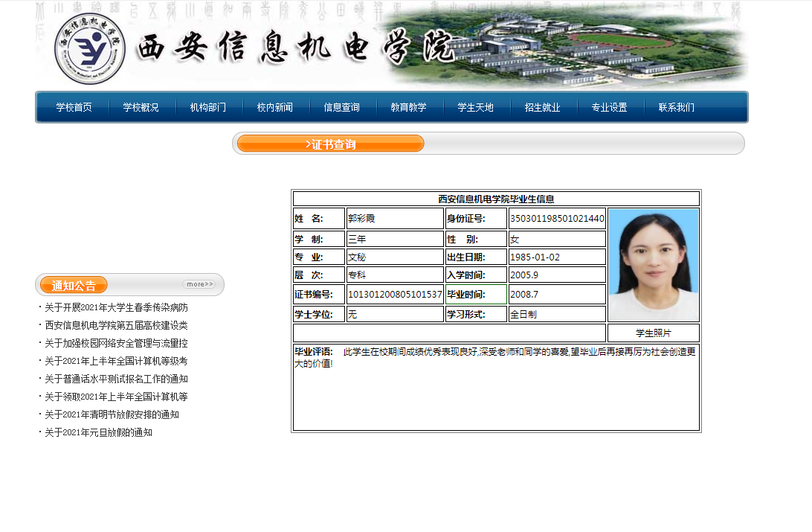Click the orange 通知公告 heading button
The height and width of the screenshot is (532, 812).
click(74, 285)
